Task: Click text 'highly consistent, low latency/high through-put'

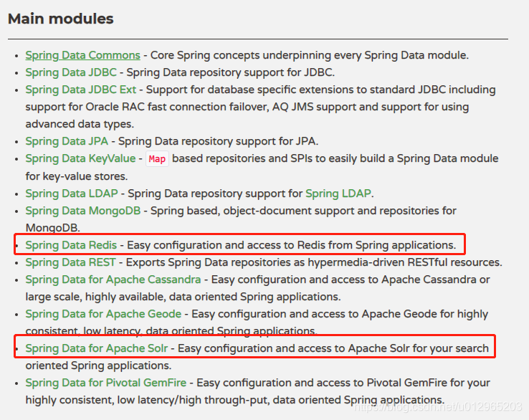Action: [x=148, y=400]
